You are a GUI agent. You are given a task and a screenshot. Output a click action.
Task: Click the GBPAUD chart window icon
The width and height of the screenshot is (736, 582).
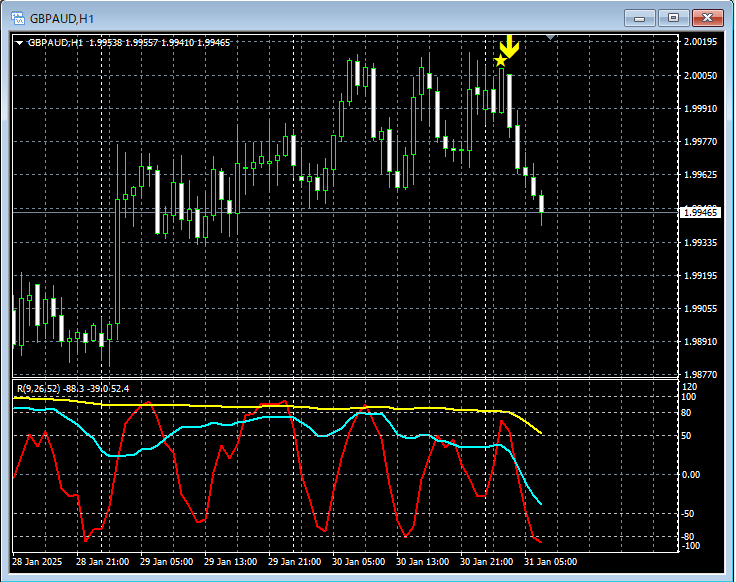point(18,18)
